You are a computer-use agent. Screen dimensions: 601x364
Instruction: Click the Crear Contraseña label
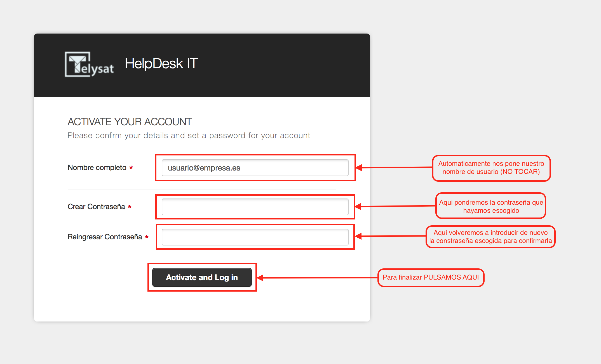(x=96, y=207)
